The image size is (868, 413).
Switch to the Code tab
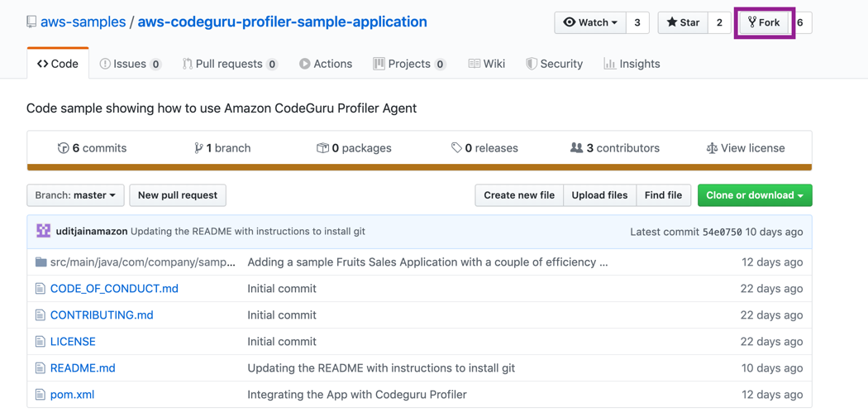tap(58, 64)
